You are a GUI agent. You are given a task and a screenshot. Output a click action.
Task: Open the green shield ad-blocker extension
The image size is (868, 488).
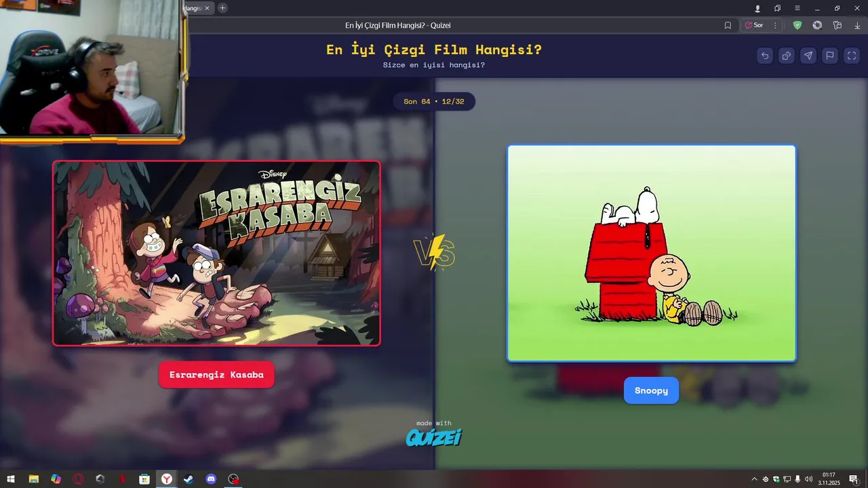coord(797,25)
